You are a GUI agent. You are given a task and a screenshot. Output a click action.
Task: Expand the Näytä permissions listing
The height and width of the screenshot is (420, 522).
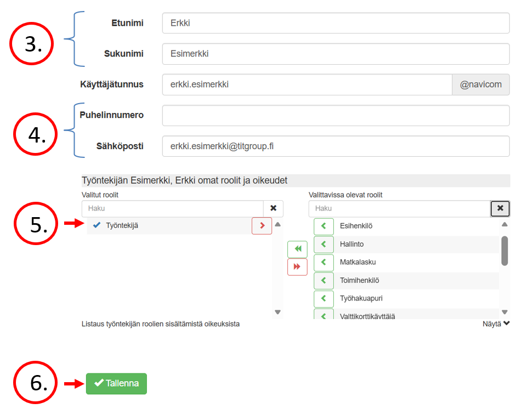496,324
